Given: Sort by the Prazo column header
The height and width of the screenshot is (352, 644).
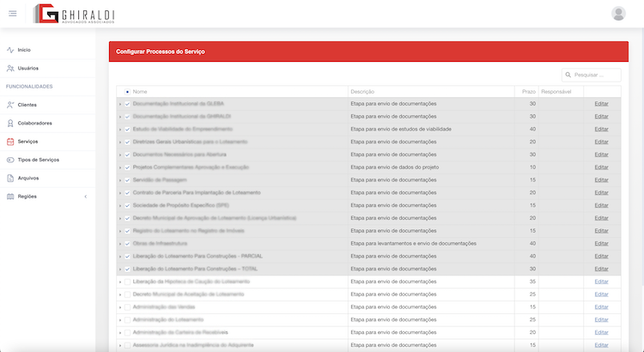Looking at the screenshot, I should click(x=529, y=92).
